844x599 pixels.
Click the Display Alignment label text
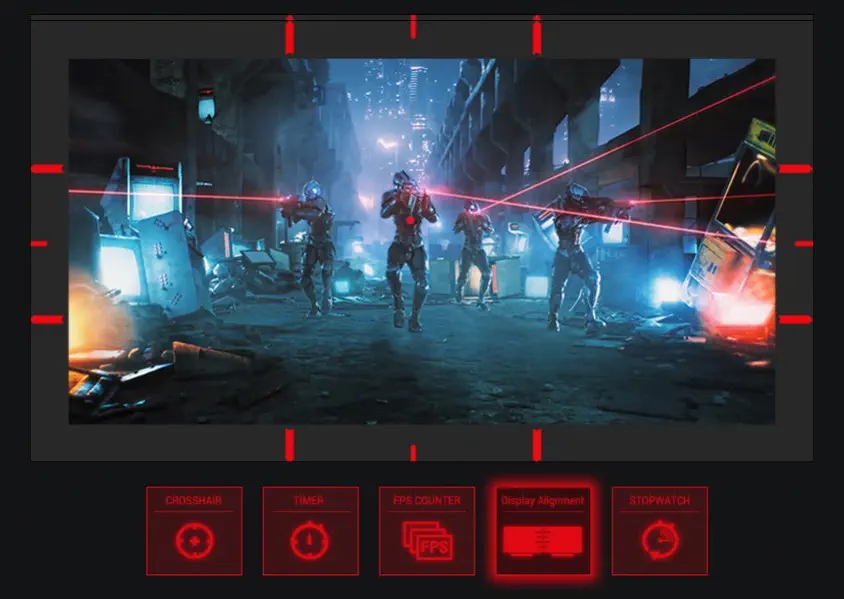click(x=543, y=500)
